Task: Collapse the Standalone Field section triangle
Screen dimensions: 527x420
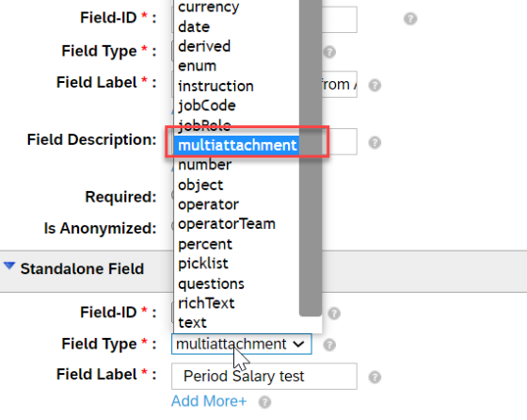Action: (x=9, y=266)
